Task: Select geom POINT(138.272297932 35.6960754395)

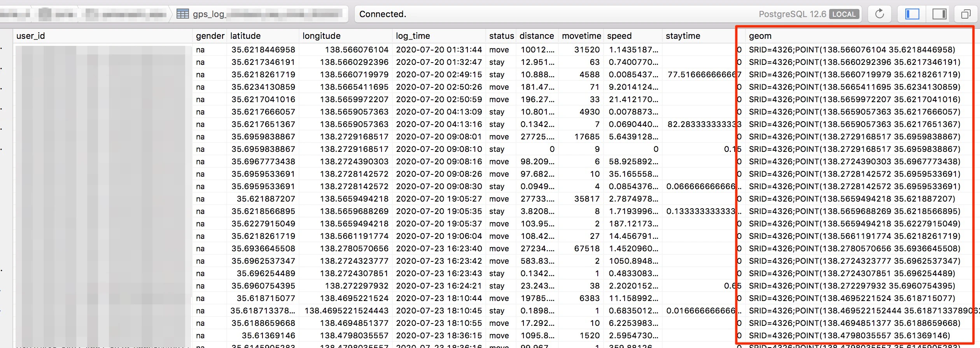Action: click(852, 286)
